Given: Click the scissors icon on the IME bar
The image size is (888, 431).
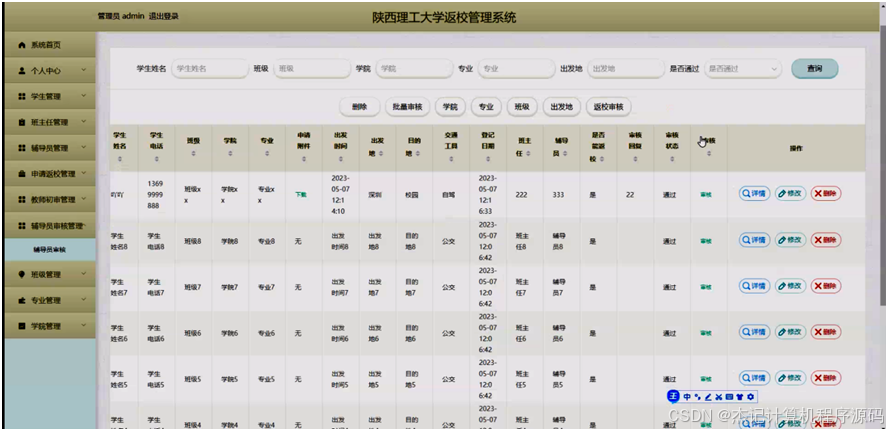Looking at the screenshot, I should click(719, 397).
